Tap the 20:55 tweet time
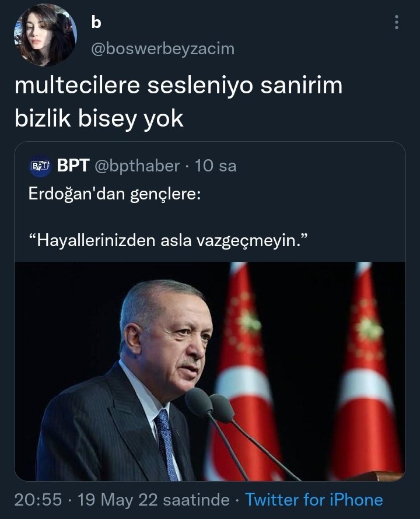This screenshot has width=420, height=519. (x=38, y=500)
